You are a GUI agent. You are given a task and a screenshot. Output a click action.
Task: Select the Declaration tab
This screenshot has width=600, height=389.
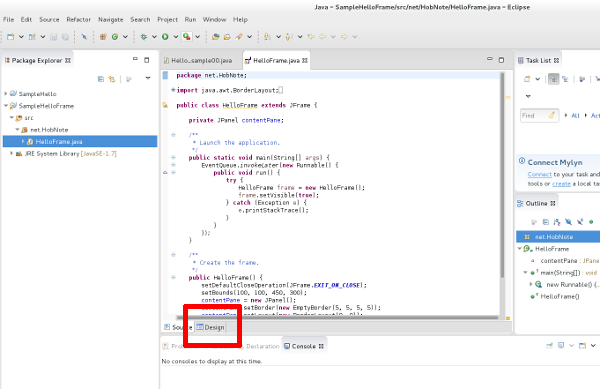[262, 346]
